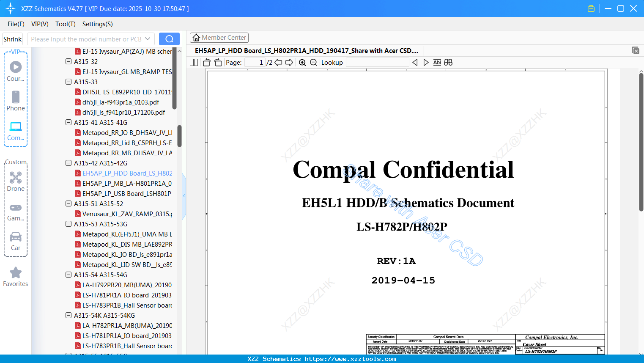Screen dimensions: 644x363
Task: Collapse the A315-32 tree node
Action: point(69,61)
